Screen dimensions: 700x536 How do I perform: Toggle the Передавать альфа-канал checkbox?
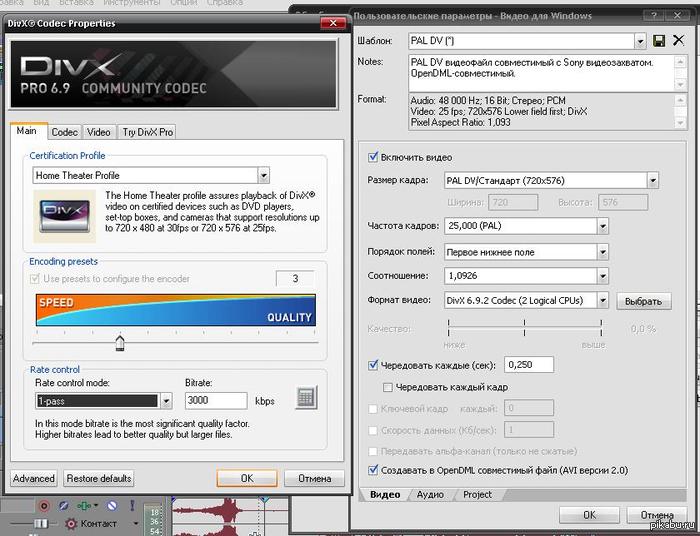click(373, 451)
